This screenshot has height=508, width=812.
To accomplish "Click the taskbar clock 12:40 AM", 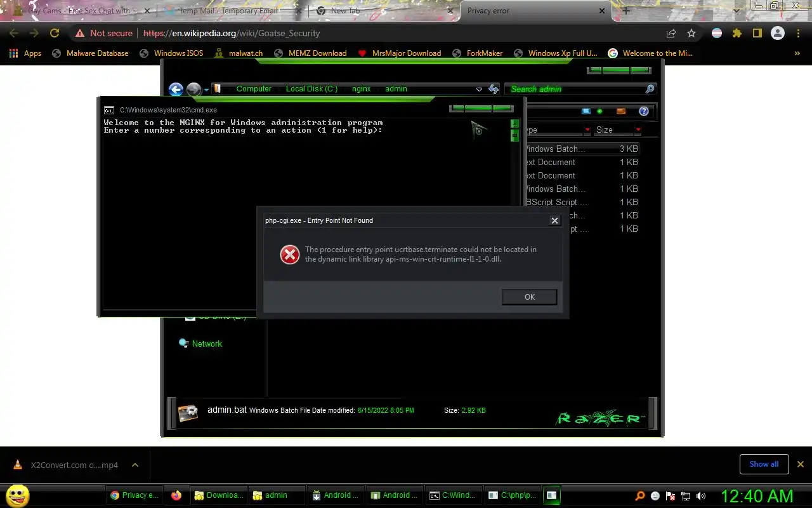I will [x=757, y=496].
